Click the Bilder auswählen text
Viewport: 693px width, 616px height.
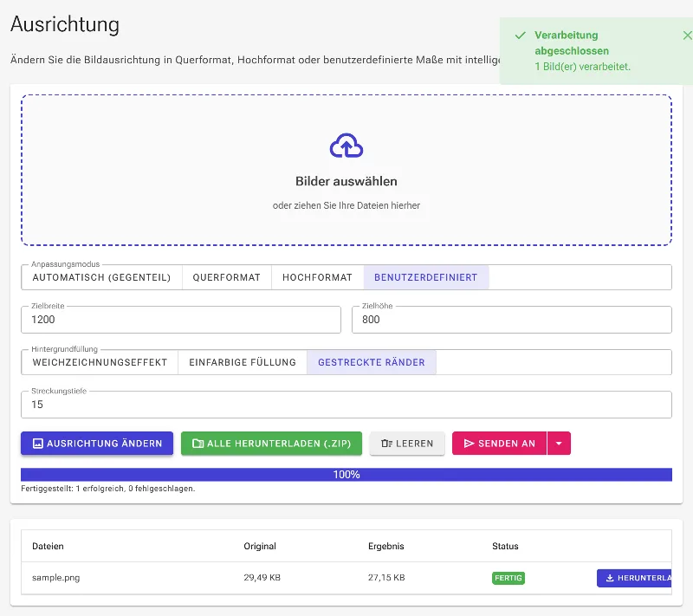[x=346, y=181]
